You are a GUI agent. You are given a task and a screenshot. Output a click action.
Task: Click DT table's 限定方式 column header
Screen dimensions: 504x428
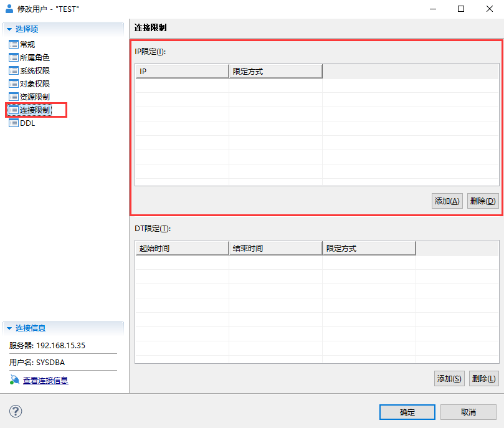pyautogui.click(x=369, y=249)
